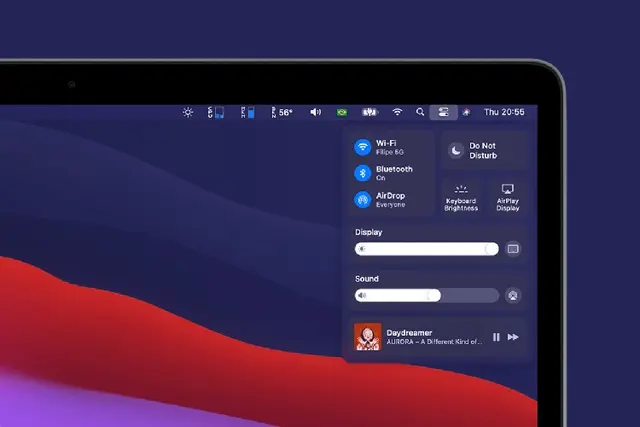Open the CPU usage meter in menu bar

[216, 112]
